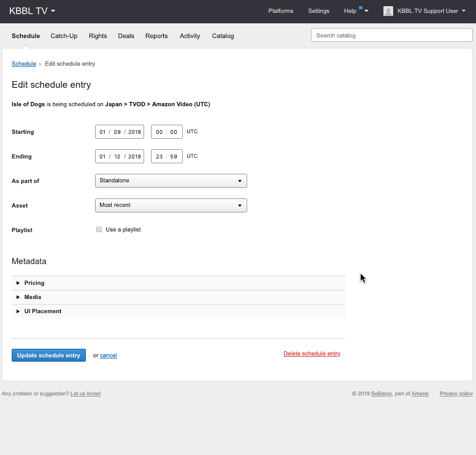Switch to the Catch-Up tab
Screen dimensions: 476x455
(x=64, y=36)
